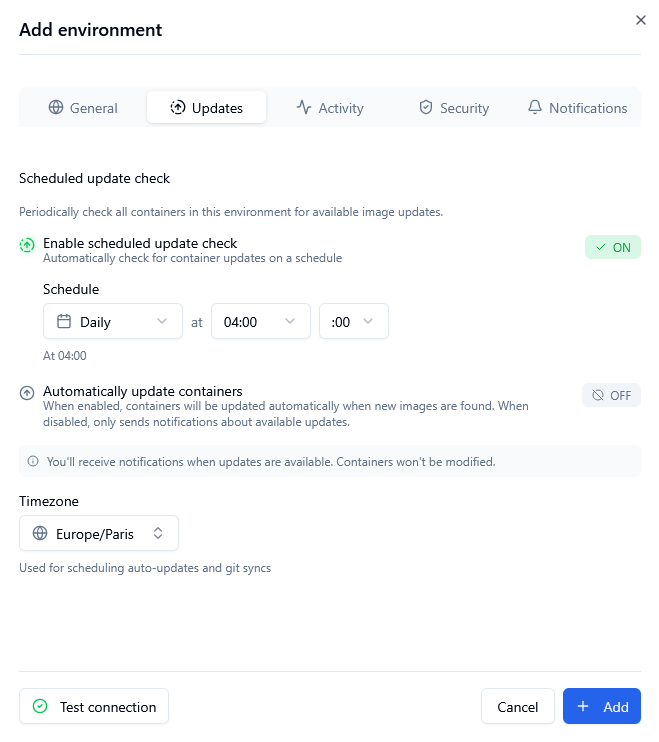
Task: Click the Security shield icon
Action: (426, 108)
